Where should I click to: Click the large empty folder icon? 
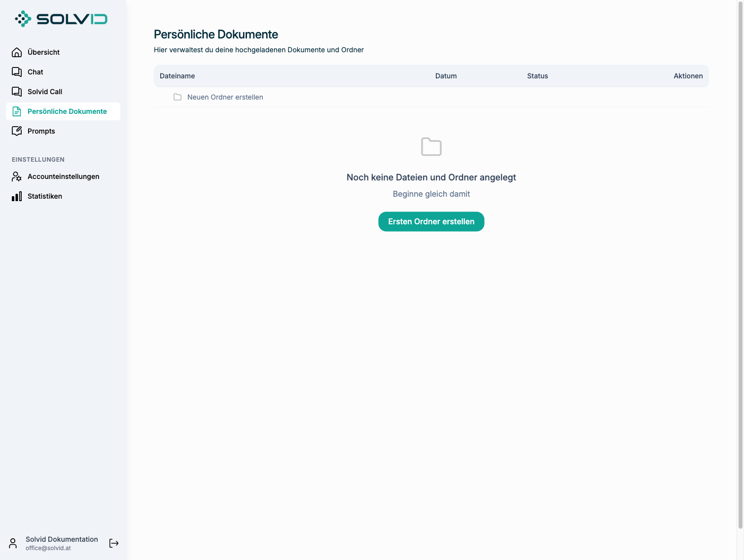pos(431,146)
